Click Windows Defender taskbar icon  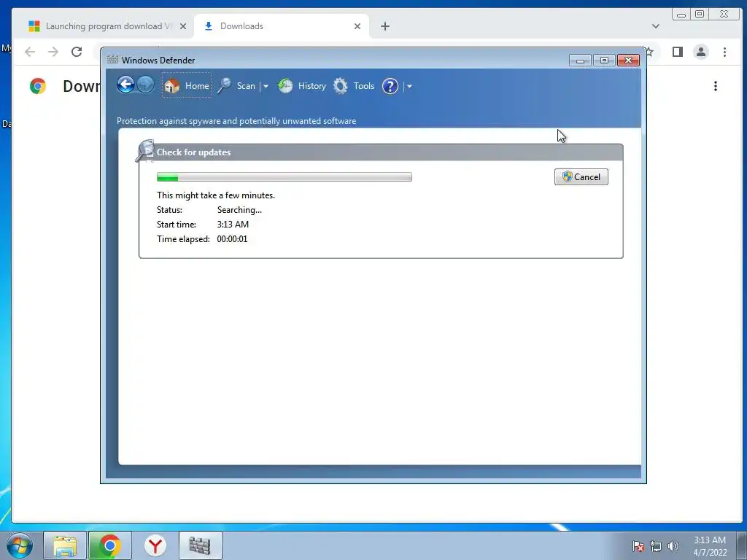pyautogui.click(x=200, y=545)
